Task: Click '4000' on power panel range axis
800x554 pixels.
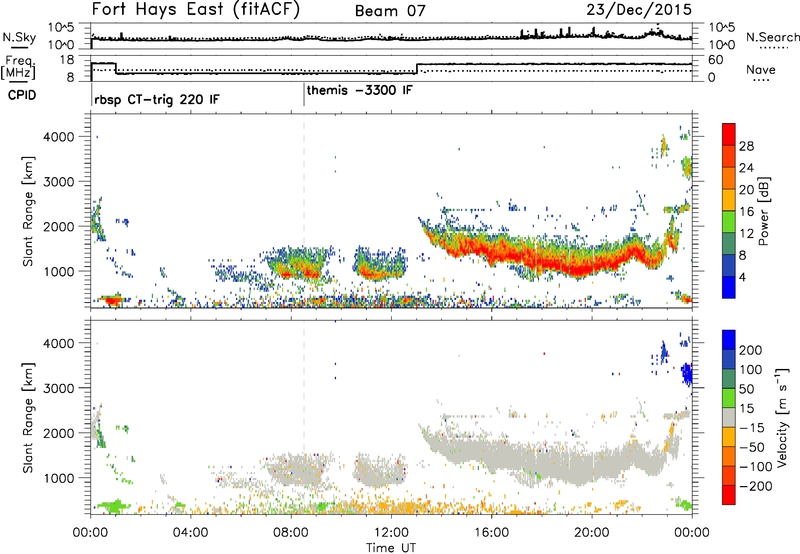Action: click(x=59, y=137)
